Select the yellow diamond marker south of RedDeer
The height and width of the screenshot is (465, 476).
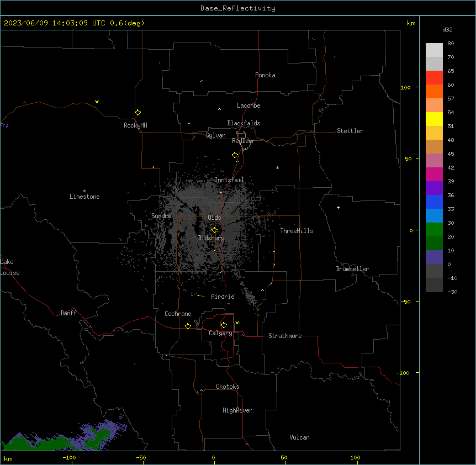(235, 155)
